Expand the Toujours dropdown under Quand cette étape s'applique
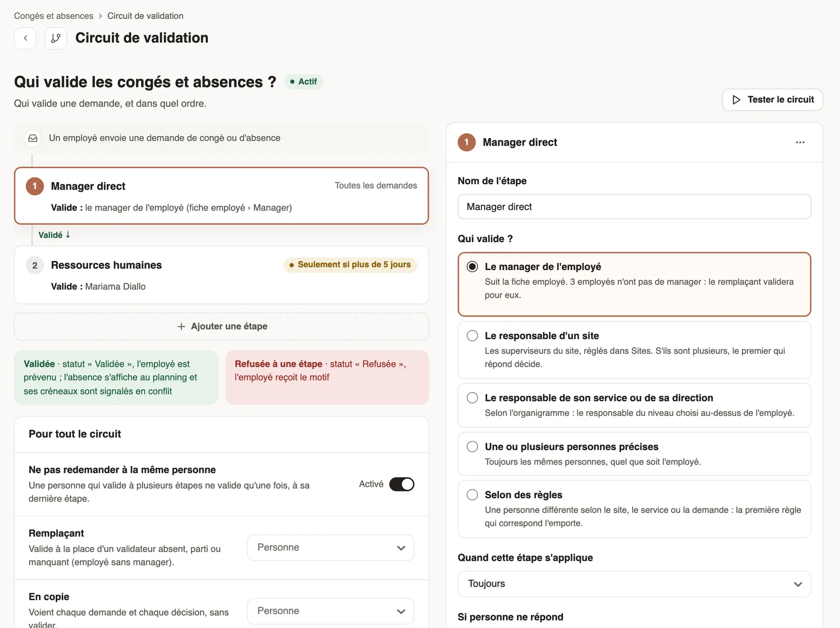The image size is (840, 628). [634, 584]
